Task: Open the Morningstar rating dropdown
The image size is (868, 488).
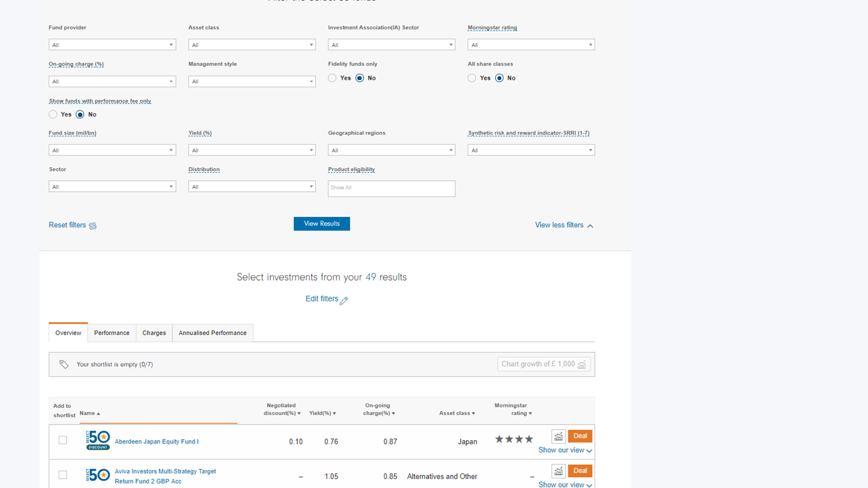Action: pyautogui.click(x=531, y=45)
